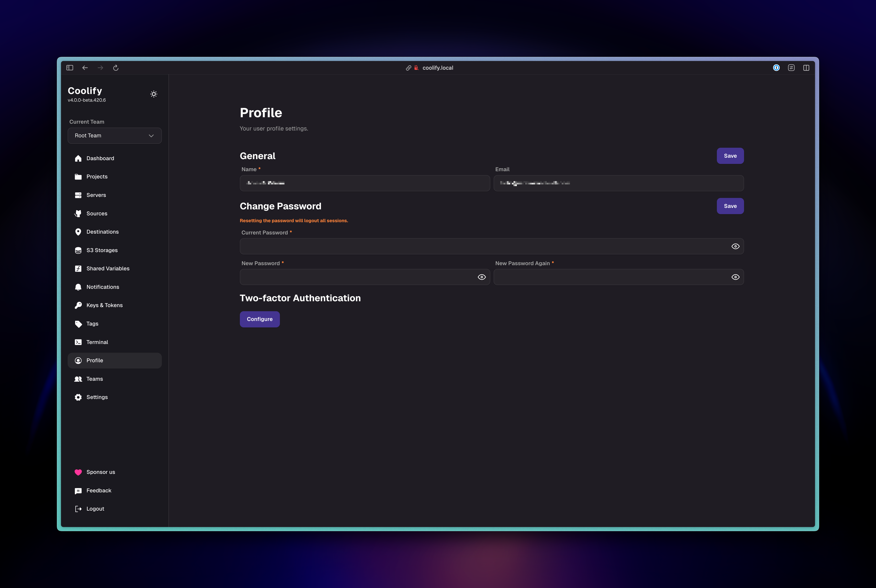This screenshot has height=588, width=876.
Task: Open the 1Password extension icon
Action: (776, 68)
